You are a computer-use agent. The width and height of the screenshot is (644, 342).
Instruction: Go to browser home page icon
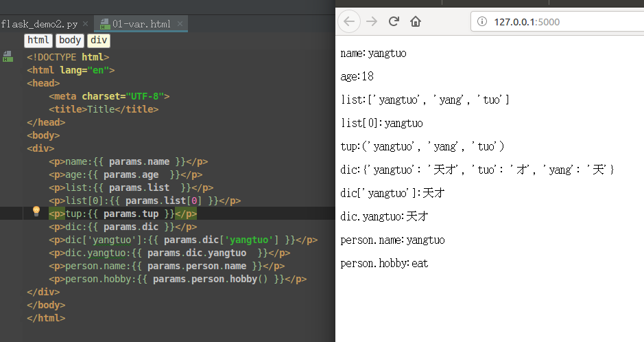point(416,21)
